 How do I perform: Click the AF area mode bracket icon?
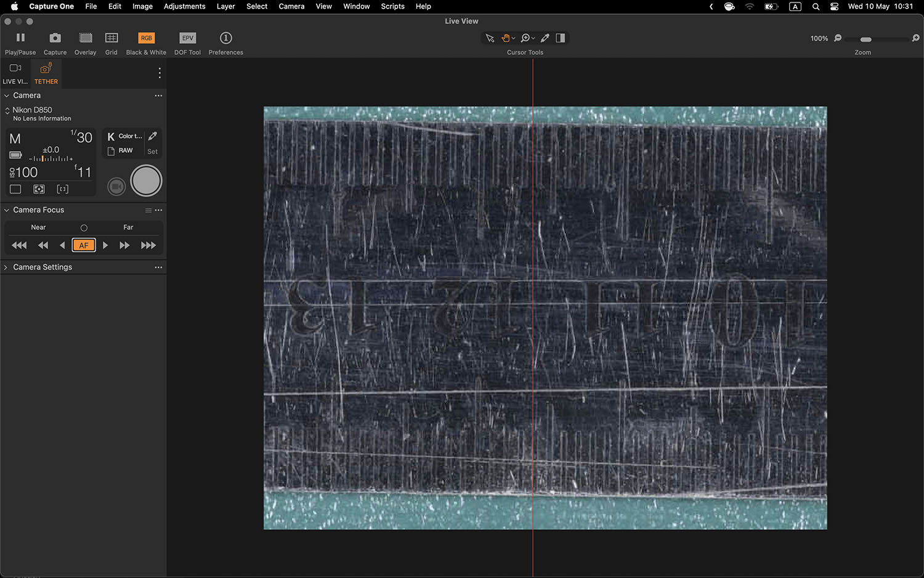pyautogui.click(x=62, y=189)
